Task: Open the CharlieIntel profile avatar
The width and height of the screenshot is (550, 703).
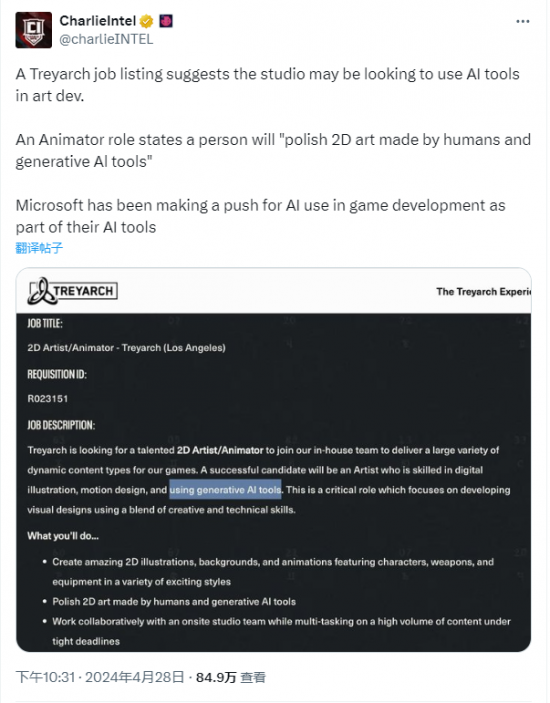Action: pyautogui.click(x=34, y=30)
